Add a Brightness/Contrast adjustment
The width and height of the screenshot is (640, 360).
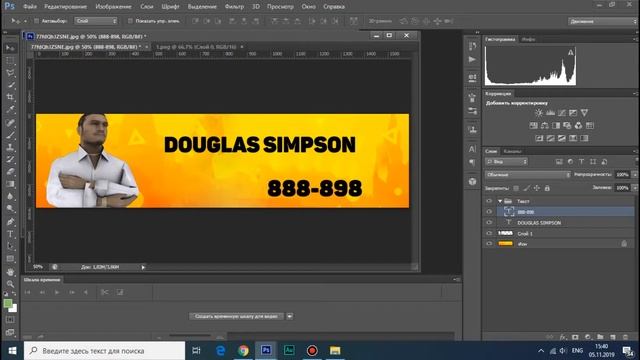539,112
